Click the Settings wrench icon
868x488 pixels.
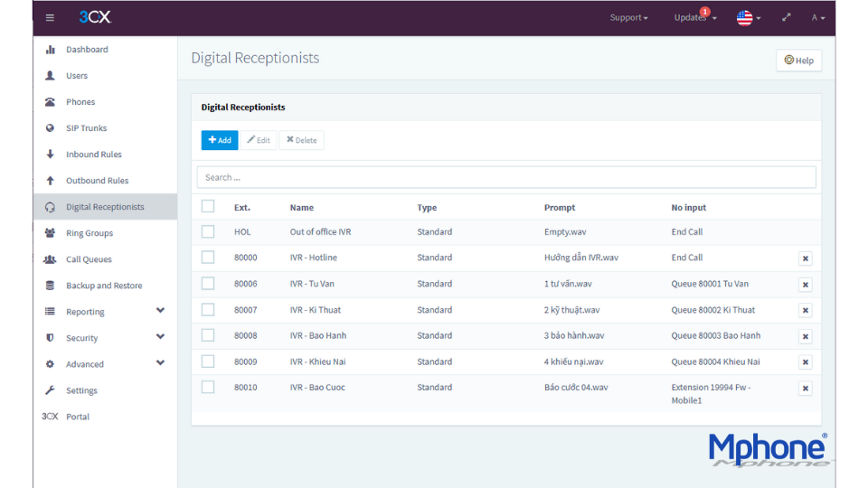tap(50, 390)
